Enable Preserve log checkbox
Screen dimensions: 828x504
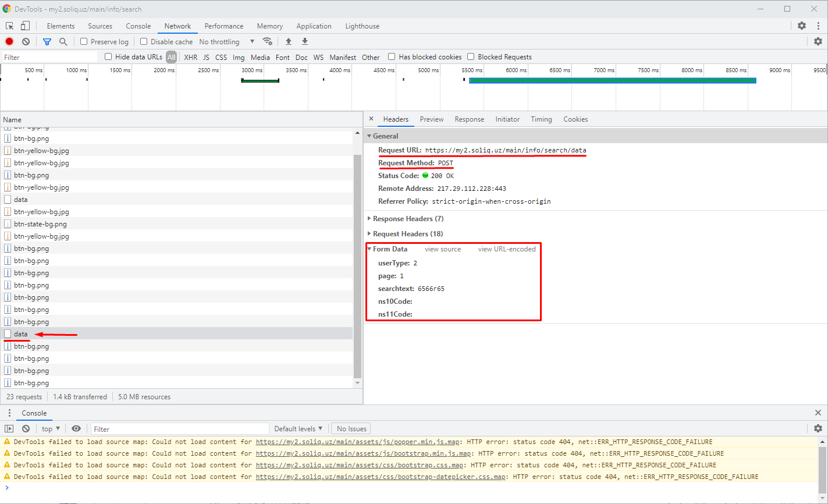84,41
